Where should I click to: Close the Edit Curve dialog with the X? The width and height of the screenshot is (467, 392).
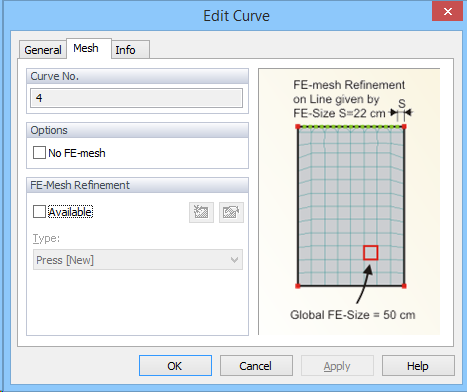pyautogui.click(x=447, y=12)
